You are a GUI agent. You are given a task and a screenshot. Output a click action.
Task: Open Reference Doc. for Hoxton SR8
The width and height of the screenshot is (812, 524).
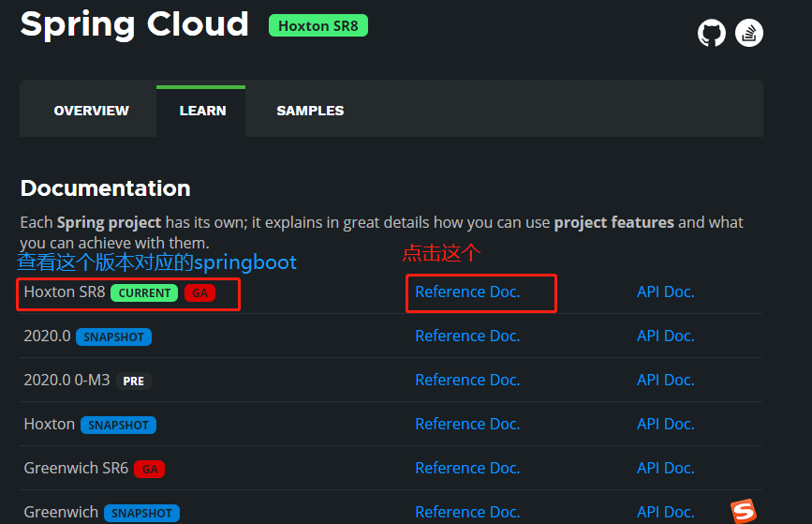[467, 292]
